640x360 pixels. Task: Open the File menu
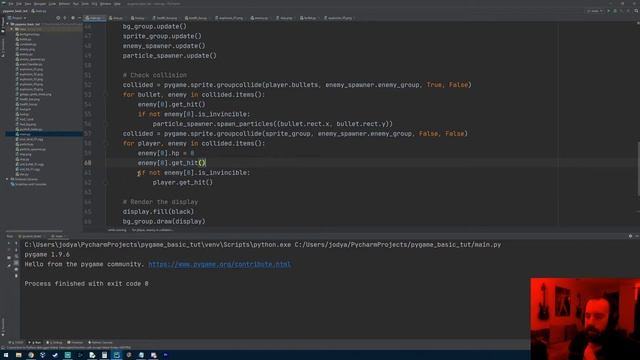11,4
